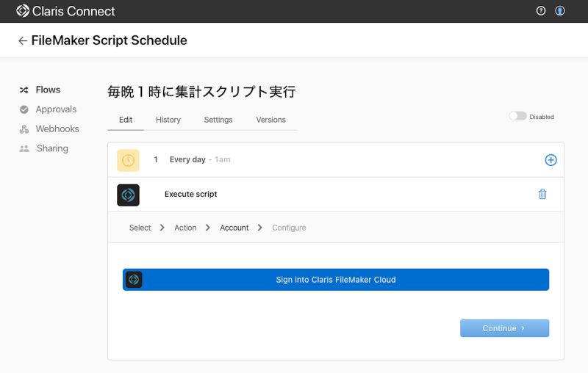Go to the Account breadcrumb step
This screenshot has height=373, width=588.
click(234, 228)
